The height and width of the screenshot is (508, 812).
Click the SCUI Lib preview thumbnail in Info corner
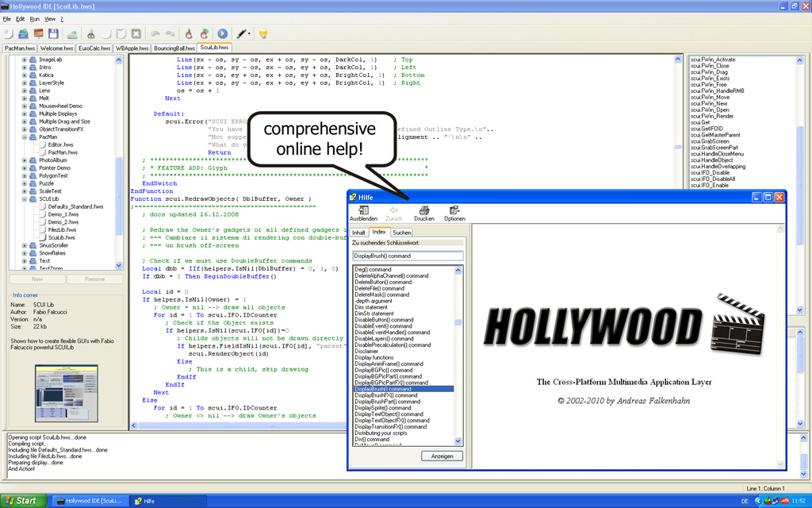point(67,393)
